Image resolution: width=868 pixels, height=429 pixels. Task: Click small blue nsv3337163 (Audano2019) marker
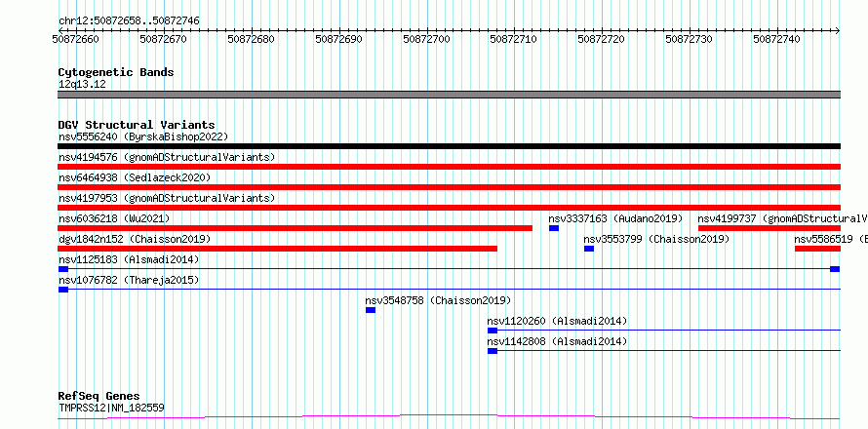(554, 228)
